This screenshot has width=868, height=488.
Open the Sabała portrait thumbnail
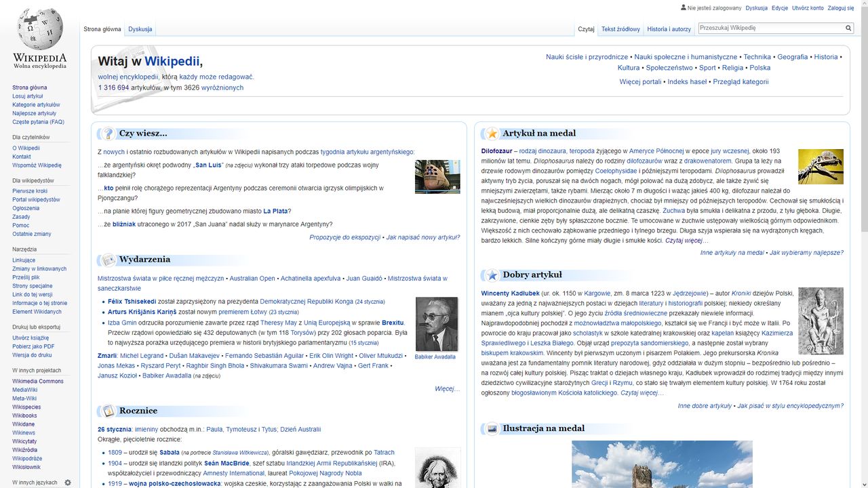point(437,468)
